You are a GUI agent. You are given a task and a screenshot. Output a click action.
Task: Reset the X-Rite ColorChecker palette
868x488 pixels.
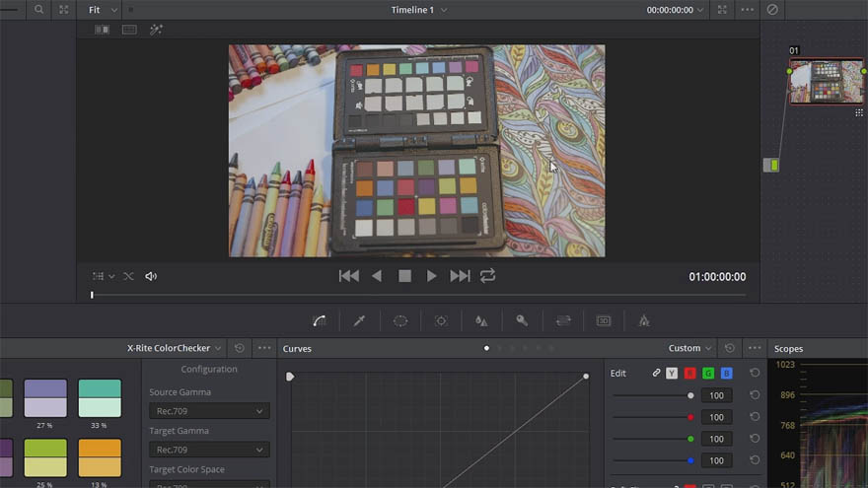tap(239, 348)
